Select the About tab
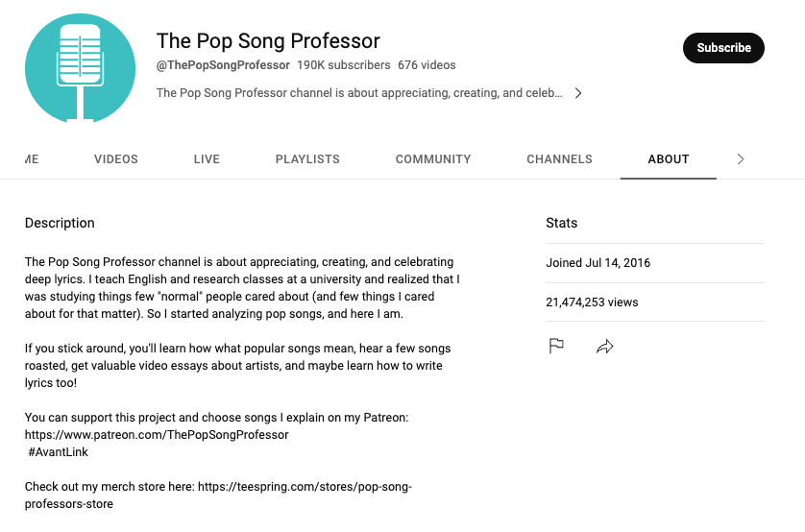805x532 pixels. pyautogui.click(x=669, y=159)
